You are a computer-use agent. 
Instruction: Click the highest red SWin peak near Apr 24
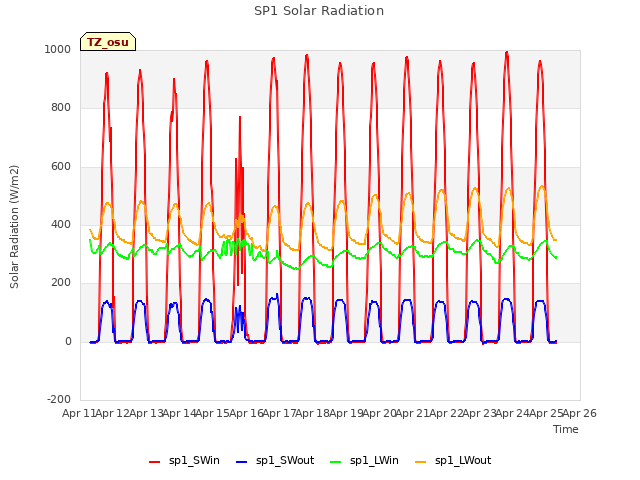pyautogui.click(x=507, y=53)
